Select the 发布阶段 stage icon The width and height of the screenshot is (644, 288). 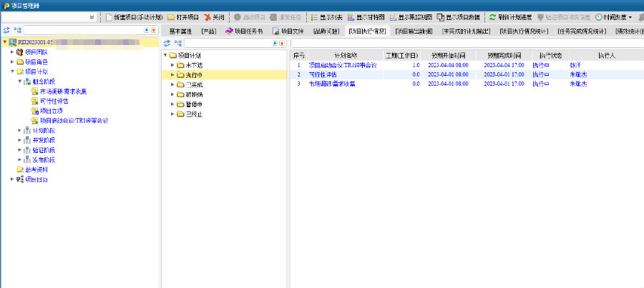[x=27, y=159]
